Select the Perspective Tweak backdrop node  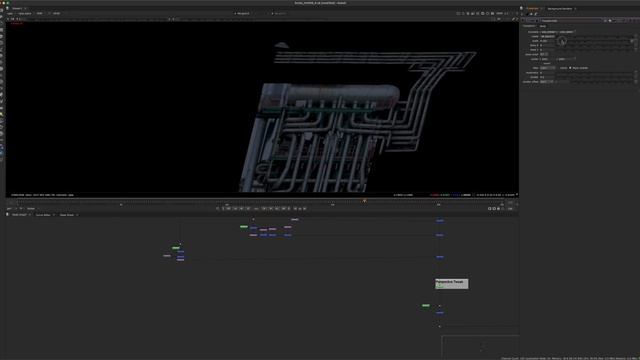[x=451, y=284]
